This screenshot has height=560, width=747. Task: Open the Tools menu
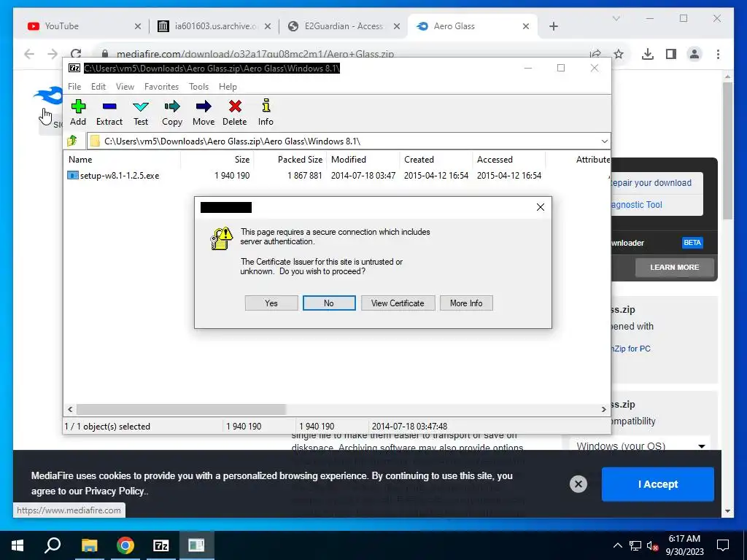pyautogui.click(x=198, y=87)
